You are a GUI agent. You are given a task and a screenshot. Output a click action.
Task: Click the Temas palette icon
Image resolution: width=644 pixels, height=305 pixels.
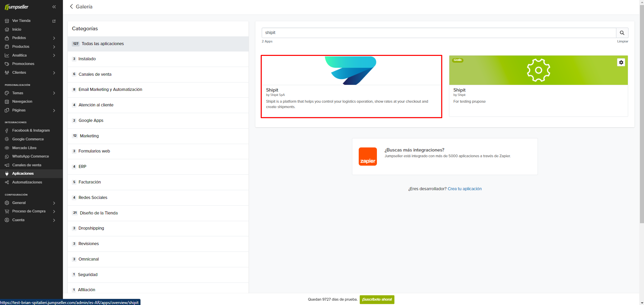coord(7,93)
